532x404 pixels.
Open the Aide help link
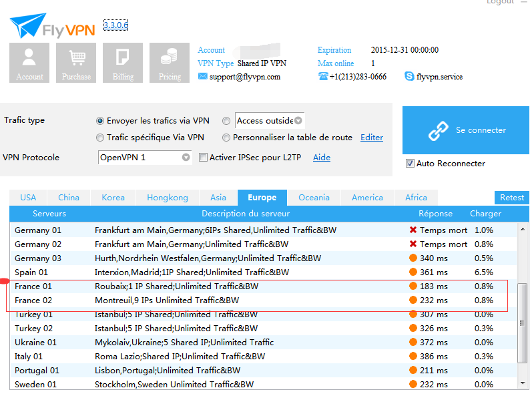[322, 158]
